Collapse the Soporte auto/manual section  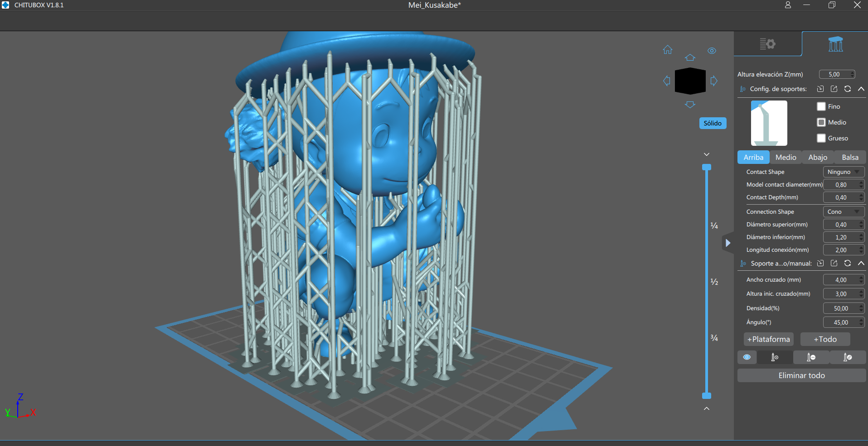[x=861, y=263]
